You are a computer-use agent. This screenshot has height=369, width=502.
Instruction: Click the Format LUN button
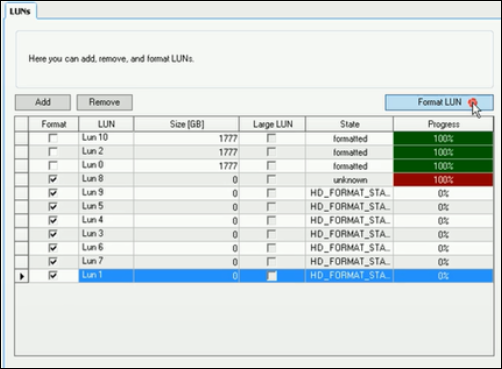tap(439, 102)
